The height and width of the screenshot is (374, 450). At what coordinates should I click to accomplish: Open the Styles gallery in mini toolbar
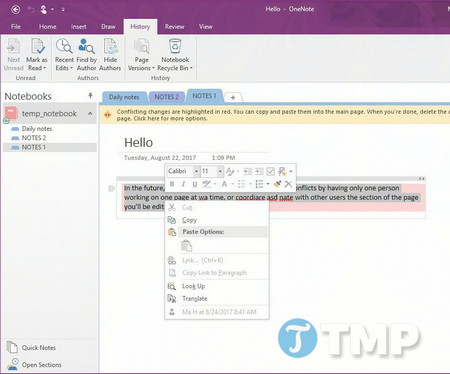click(x=230, y=171)
